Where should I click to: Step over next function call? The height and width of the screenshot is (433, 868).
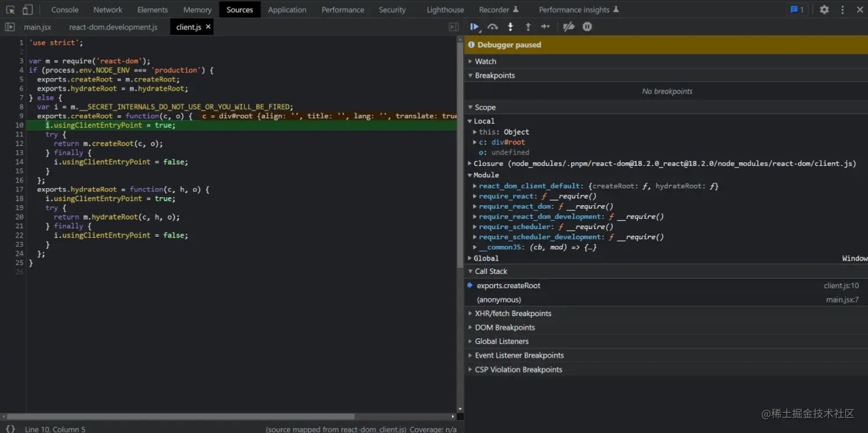493,27
